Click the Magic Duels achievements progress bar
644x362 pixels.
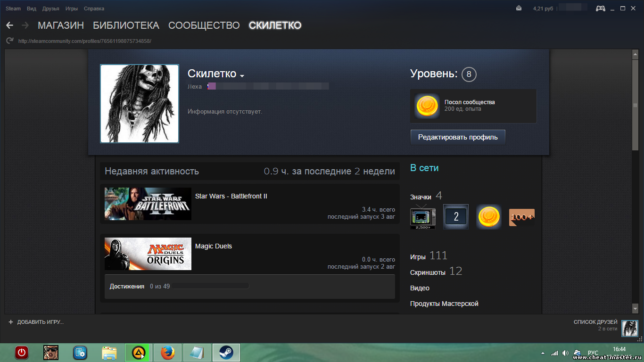pos(210,286)
